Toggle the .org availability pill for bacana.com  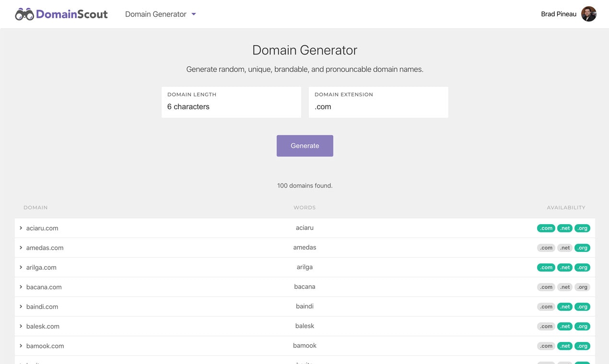point(582,287)
